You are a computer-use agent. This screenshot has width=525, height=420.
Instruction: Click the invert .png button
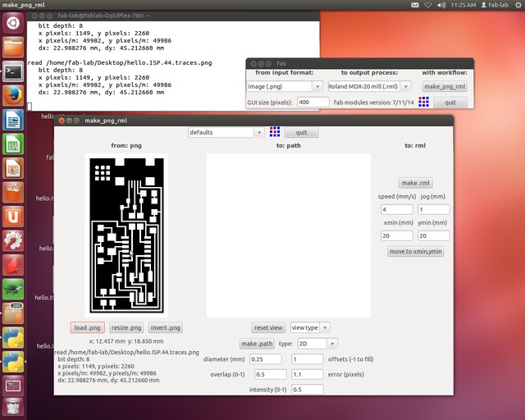[165, 327]
